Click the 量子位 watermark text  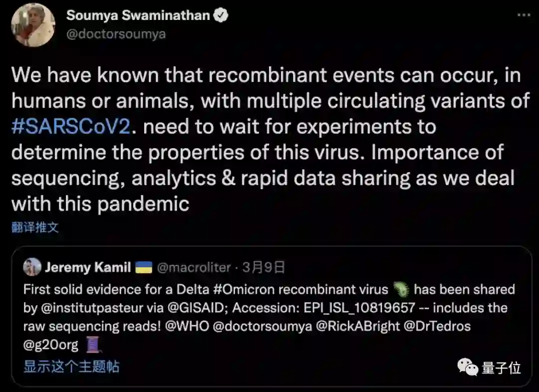click(501, 368)
